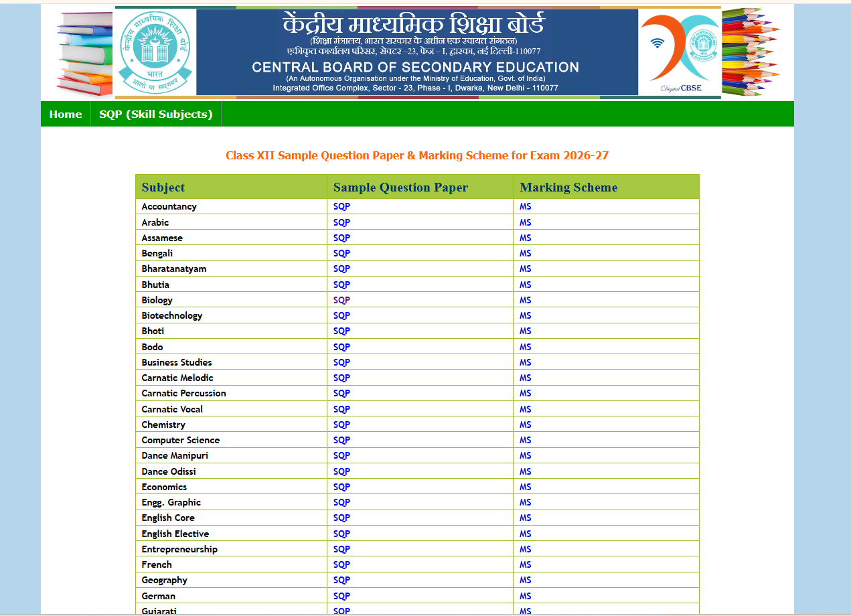Open English Elective SQP link

(x=342, y=534)
